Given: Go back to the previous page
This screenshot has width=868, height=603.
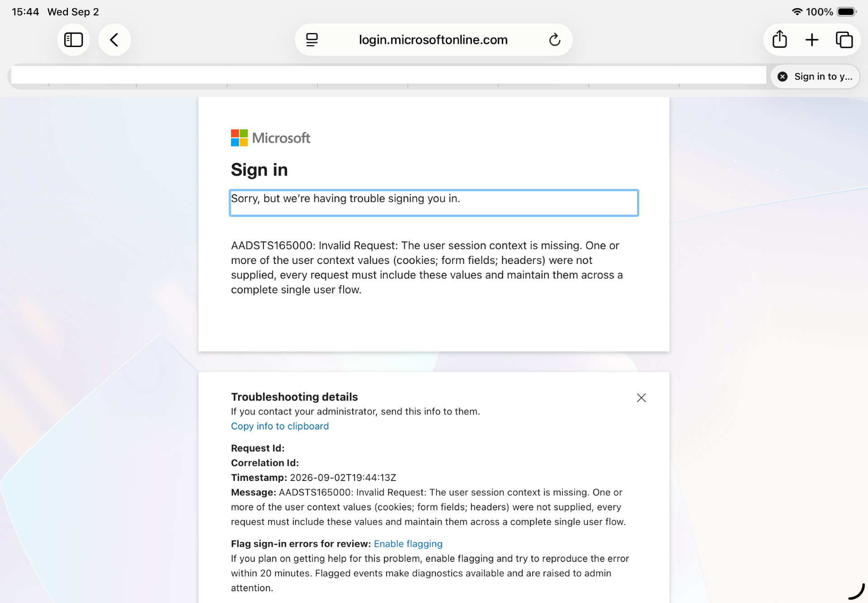Looking at the screenshot, I should (x=114, y=40).
